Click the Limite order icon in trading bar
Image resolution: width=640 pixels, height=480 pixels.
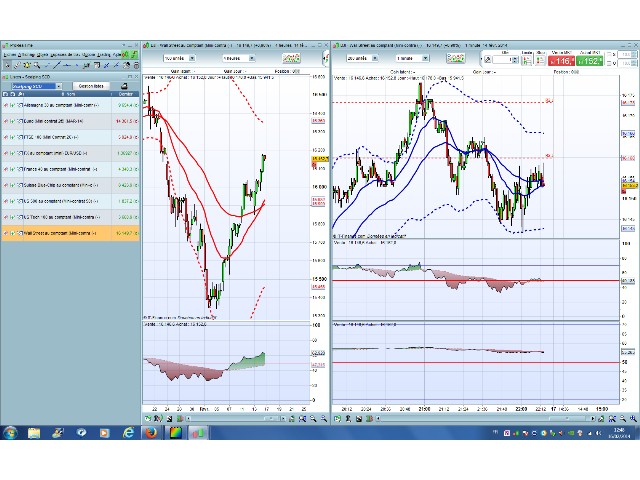(527, 60)
